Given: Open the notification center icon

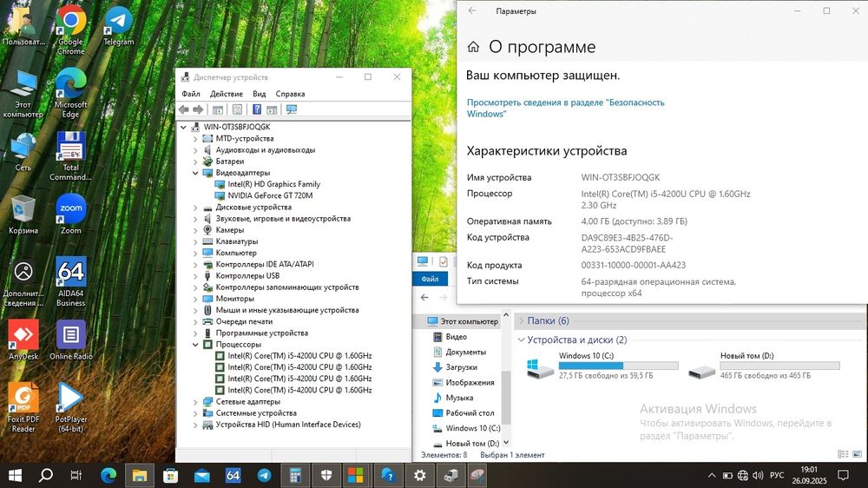Looking at the screenshot, I should [x=843, y=475].
